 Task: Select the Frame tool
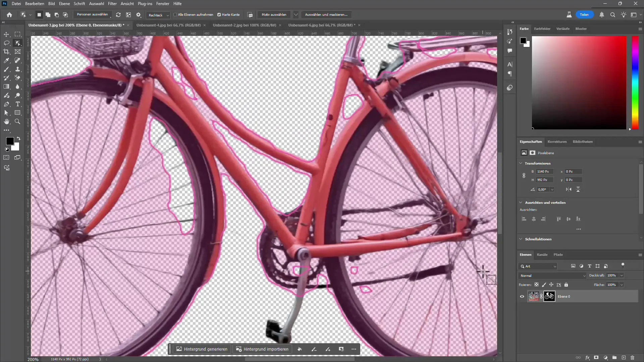(x=17, y=52)
